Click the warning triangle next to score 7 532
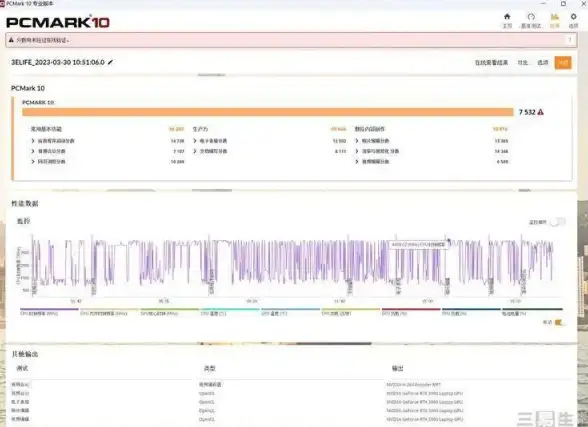Viewport: 588px width, 427px height. tap(540, 112)
